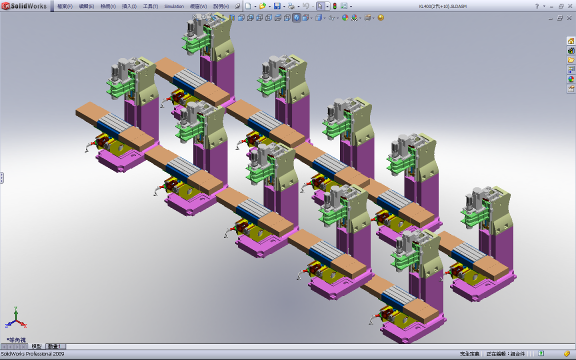Click the 完全定義 status bar text
The height and width of the screenshot is (360, 576).
point(469,354)
